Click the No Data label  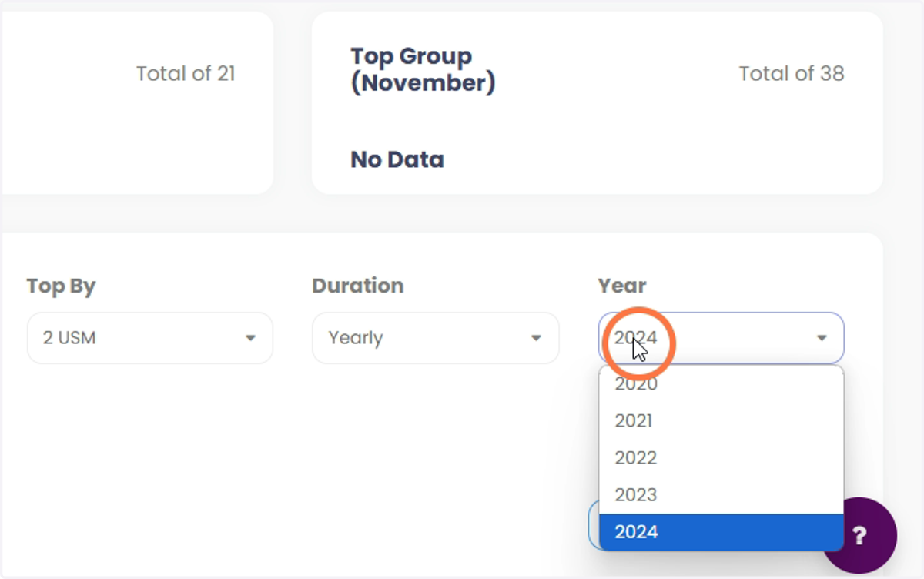pyautogui.click(x=397, y=159)
